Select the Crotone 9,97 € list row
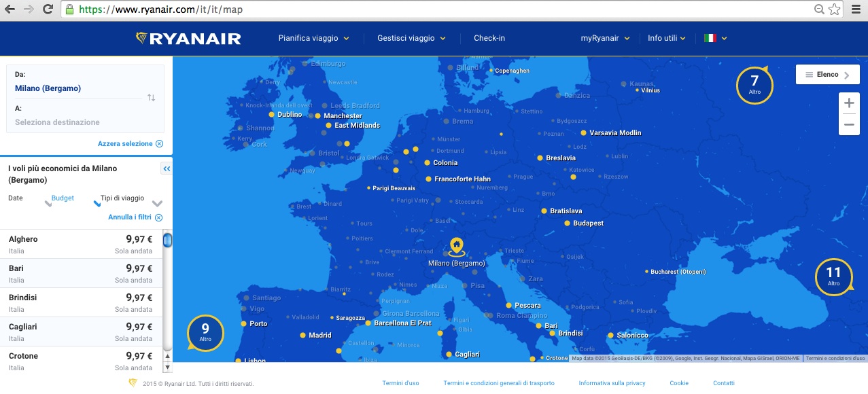 [x=81, y=360]
